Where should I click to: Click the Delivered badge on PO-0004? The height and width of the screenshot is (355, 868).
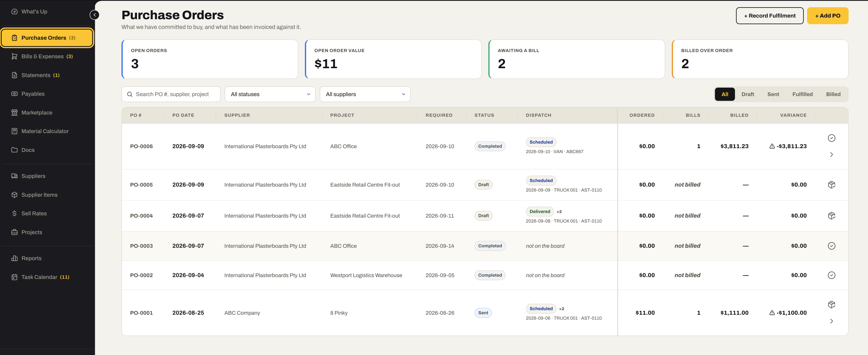point(540,211)
